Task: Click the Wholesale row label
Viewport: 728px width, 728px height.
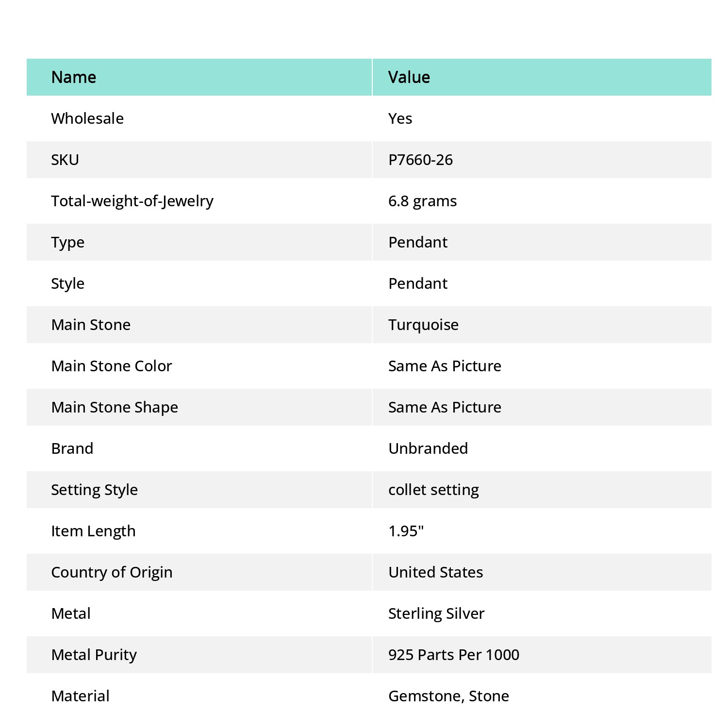Action: click(x=87, y=118)
